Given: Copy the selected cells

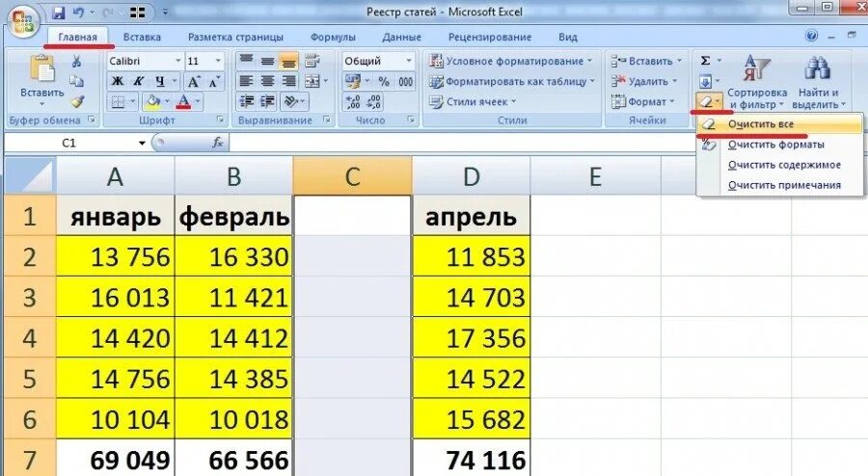Looking at the screenshot, I should tap(77, 81).
